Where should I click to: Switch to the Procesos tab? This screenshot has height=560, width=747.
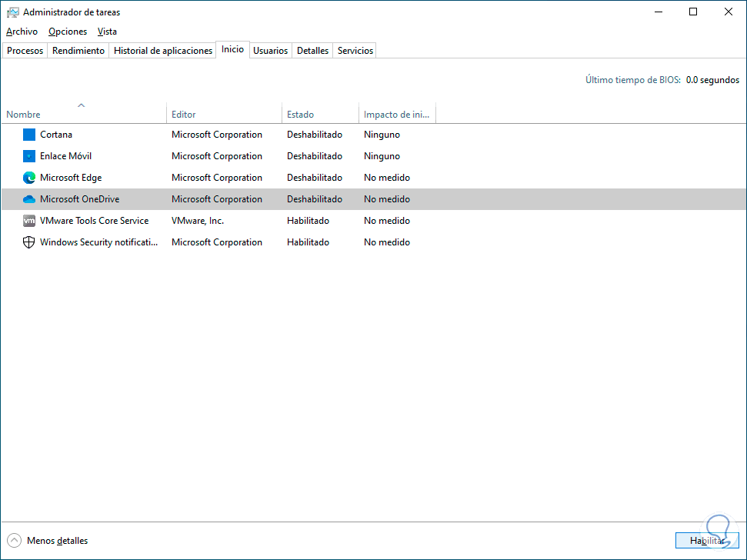coord(25,51)
